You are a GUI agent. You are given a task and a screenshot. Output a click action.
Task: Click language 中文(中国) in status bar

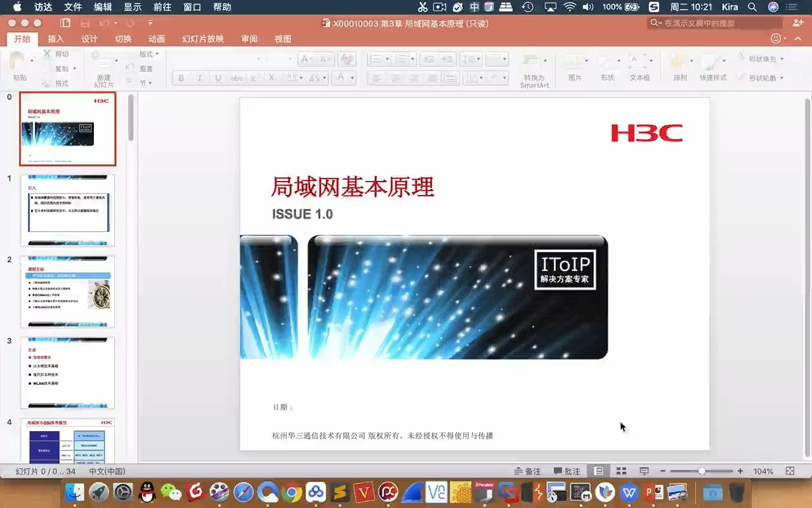point(107,471)
